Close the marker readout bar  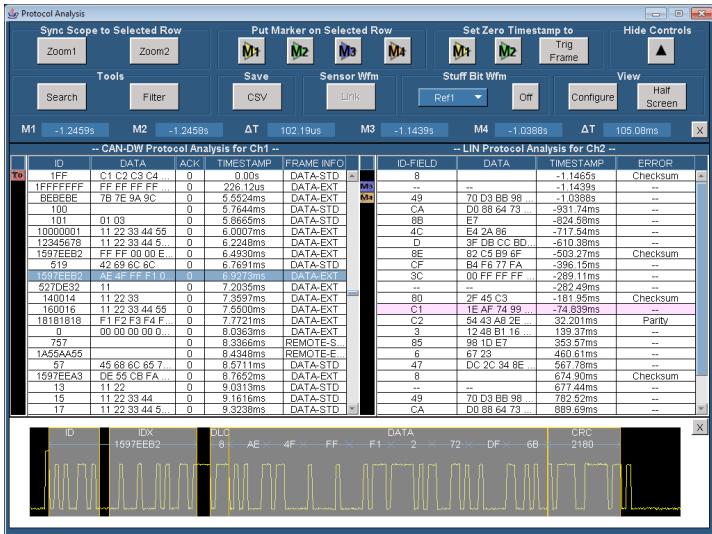click(699, 130)
